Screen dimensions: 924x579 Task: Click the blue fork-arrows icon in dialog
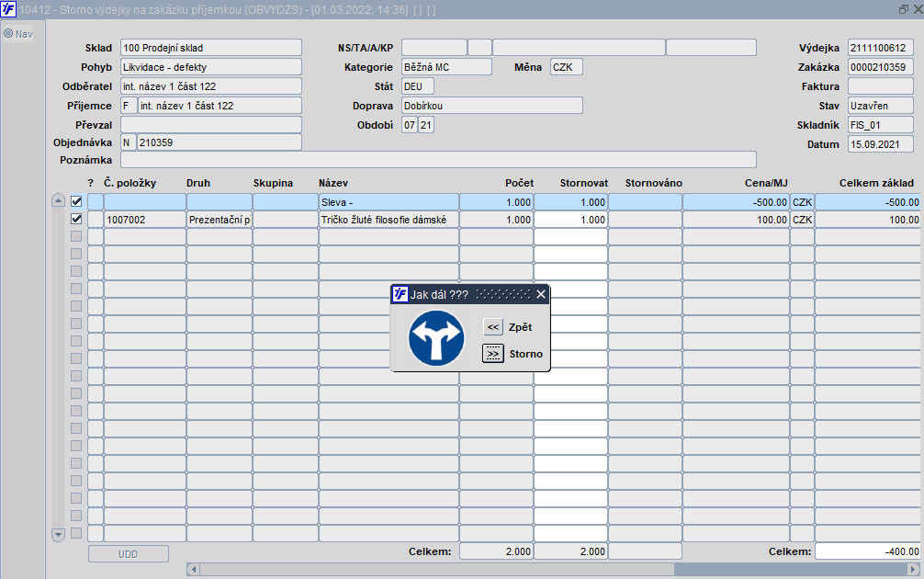click(436, 338)
